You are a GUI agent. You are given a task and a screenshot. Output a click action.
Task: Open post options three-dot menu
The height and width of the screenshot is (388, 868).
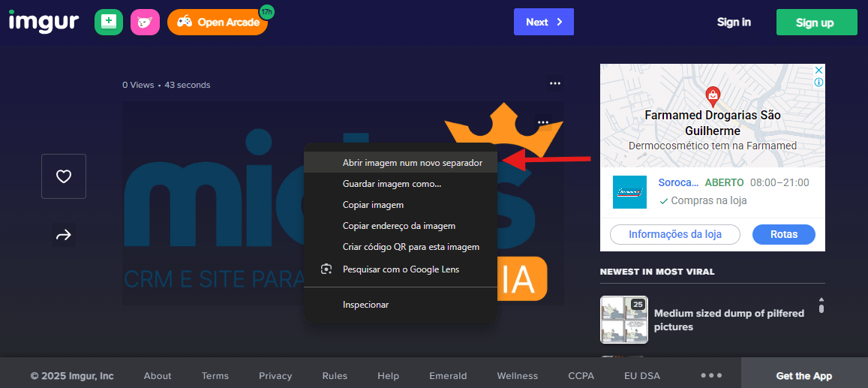(555, 83)
